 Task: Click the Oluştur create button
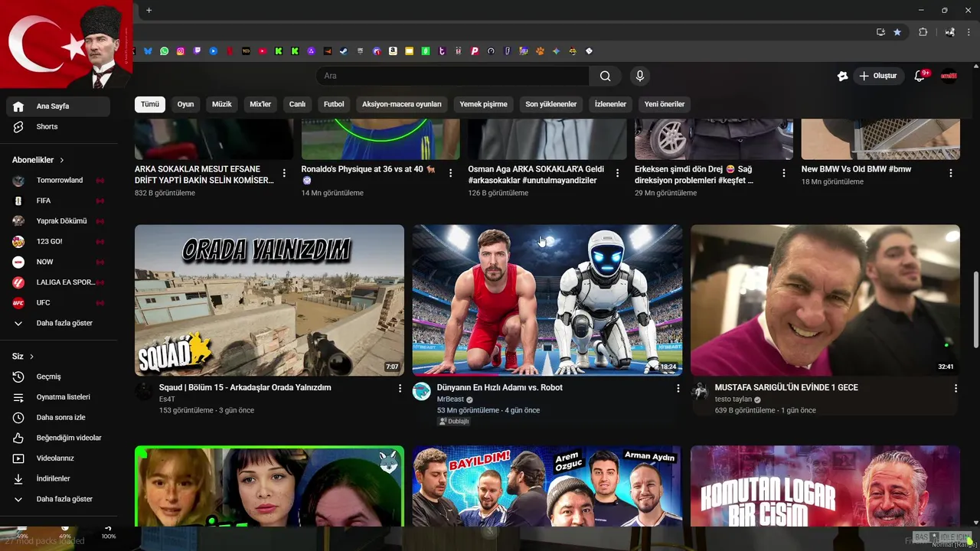pyautogui.click(x=879, y=76)
